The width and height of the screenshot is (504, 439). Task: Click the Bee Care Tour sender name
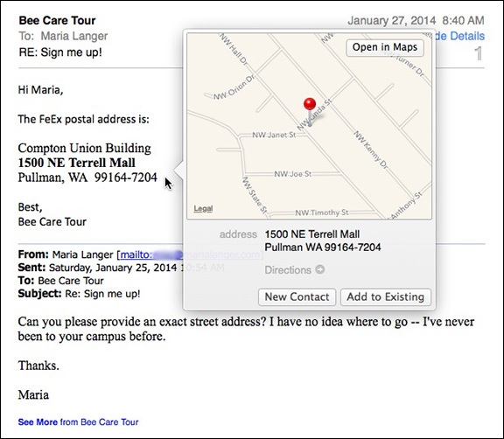[x=57, y=21]
